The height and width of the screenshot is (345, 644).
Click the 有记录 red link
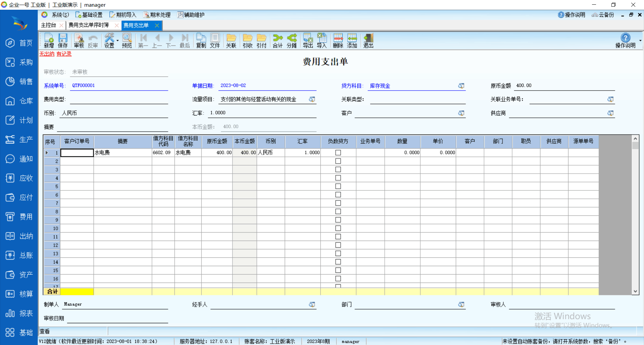[x=64, y=54]
